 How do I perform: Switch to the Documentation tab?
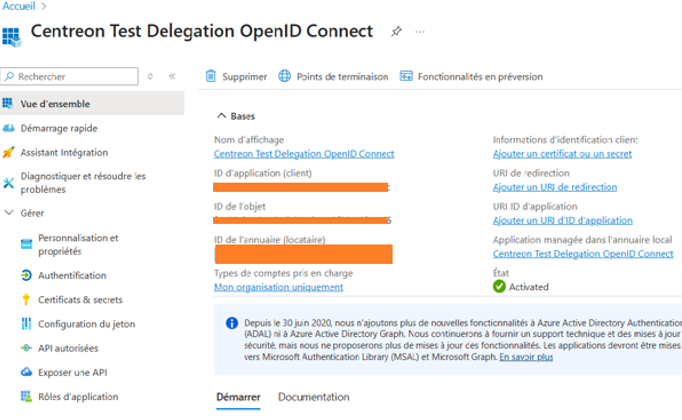click(x=314, y=397)
